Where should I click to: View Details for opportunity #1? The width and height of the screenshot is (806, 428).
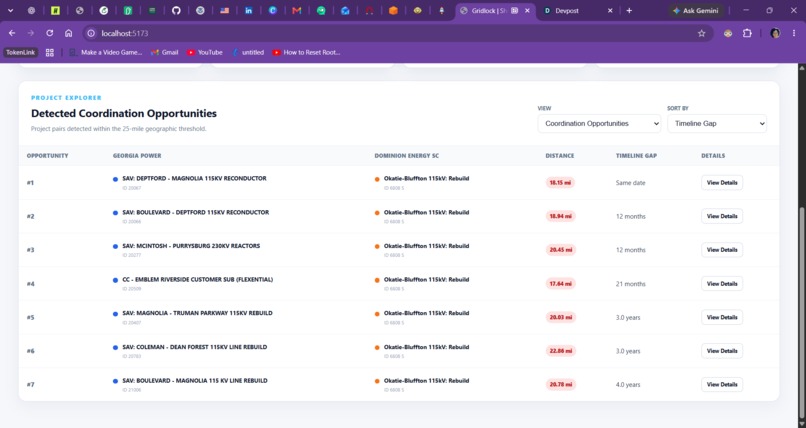722,182
